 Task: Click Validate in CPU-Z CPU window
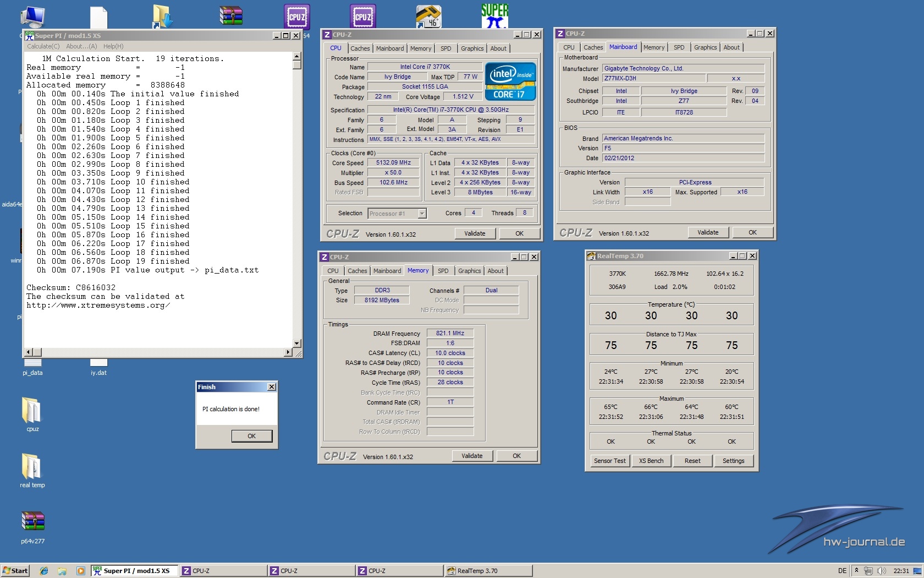[475, 233]
